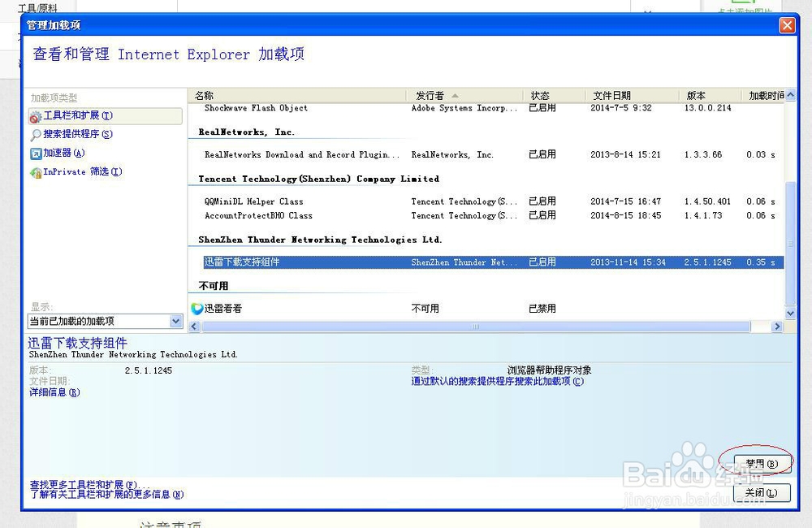Image resolution: width=812 pixels, height=528 pixels.
Task: Sort list by 加载时间 column header
Action: coord(763,95)
